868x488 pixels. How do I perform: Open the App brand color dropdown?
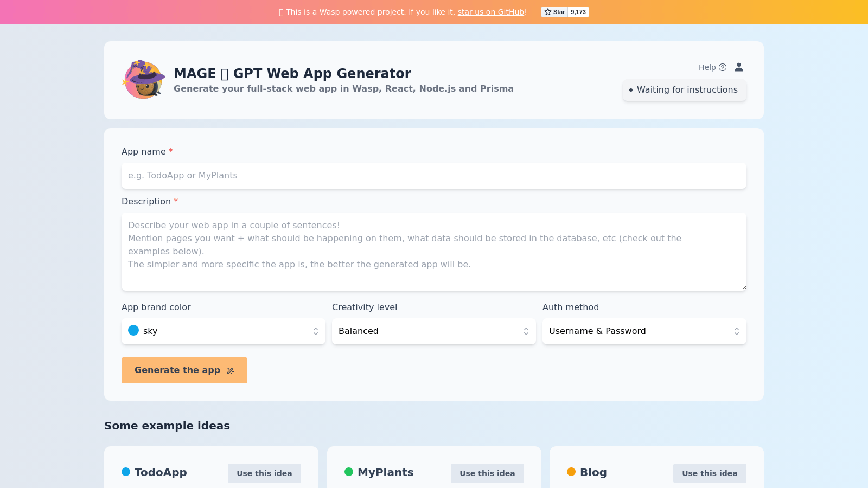tap(224, 331)
